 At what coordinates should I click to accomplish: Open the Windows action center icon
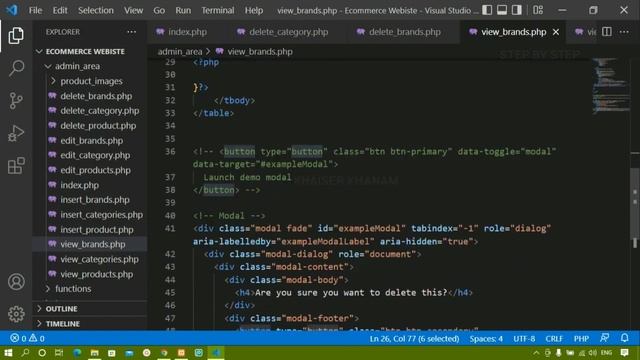(624, 353)
